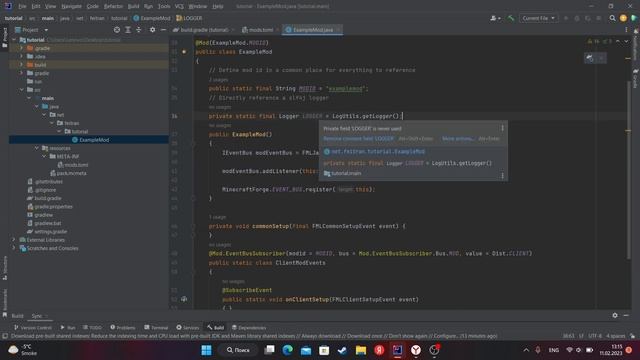Hide the Project tool window with minus icon
Screen dimensions: 640x360
click(x=163, y=30)
